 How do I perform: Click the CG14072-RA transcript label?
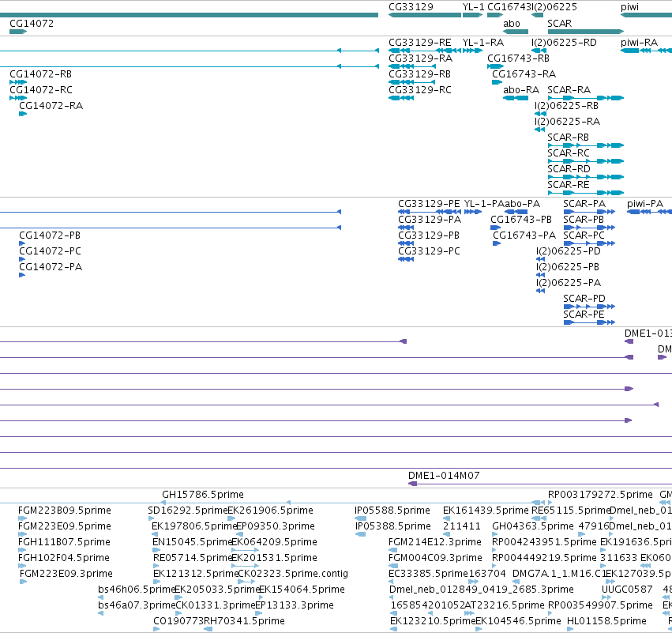click(51, 106)
